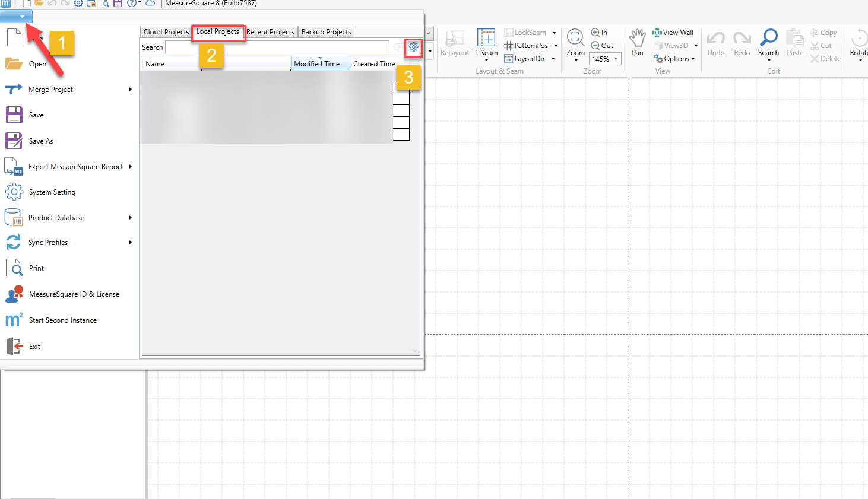Click the Zoom Out button
The height and width of the screenshot is (499, 868).
[x=602, y=46]
